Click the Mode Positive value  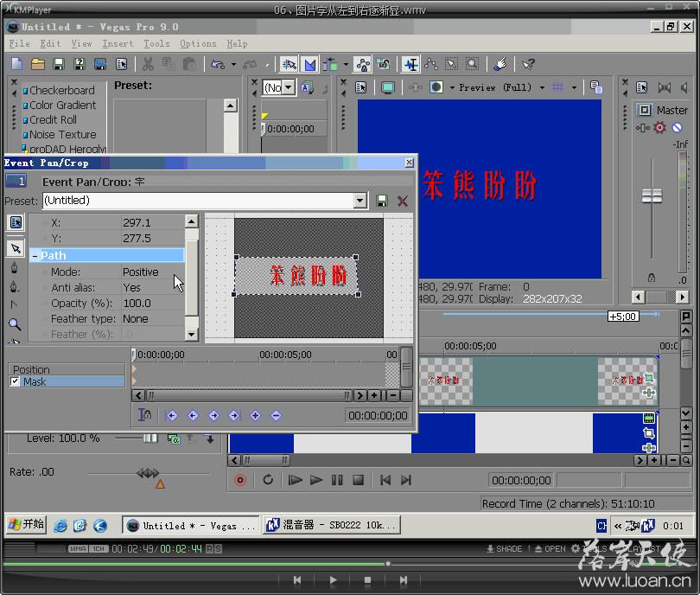tap(141, 272)
